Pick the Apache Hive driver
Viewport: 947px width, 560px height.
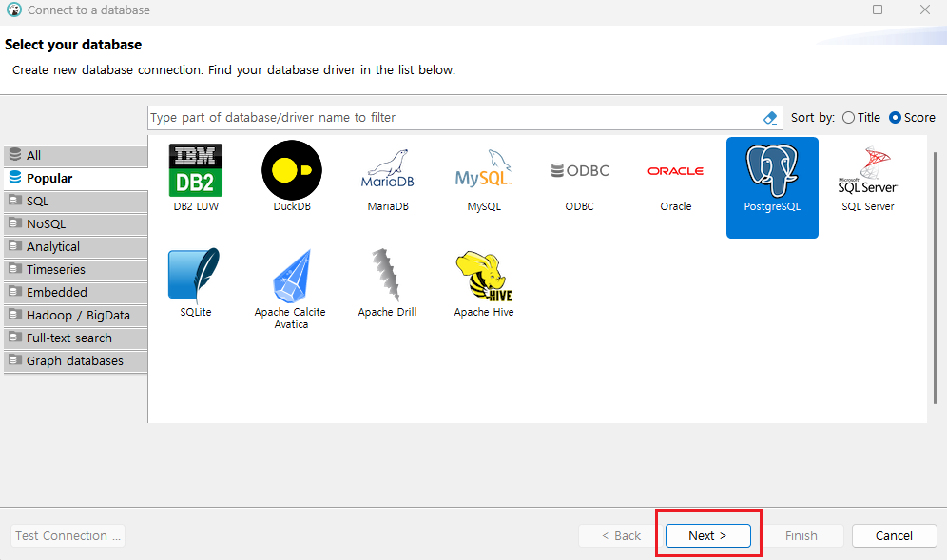tap(484, 282)
